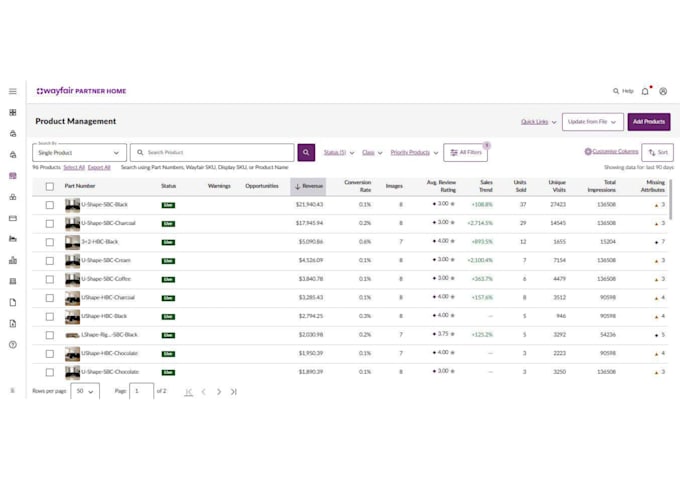Expand the Status filter dropdown
Viewport: 680px width, 480px height.
coord(339,153)
